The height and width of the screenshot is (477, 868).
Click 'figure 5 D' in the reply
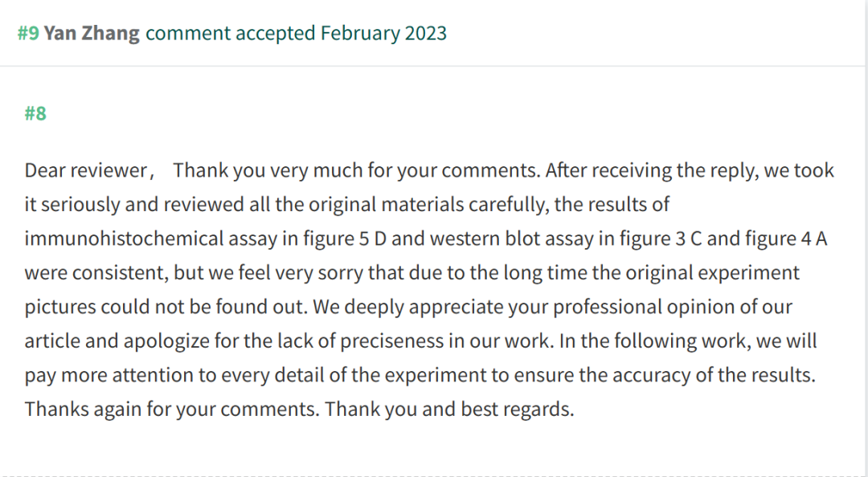[344, 238]
